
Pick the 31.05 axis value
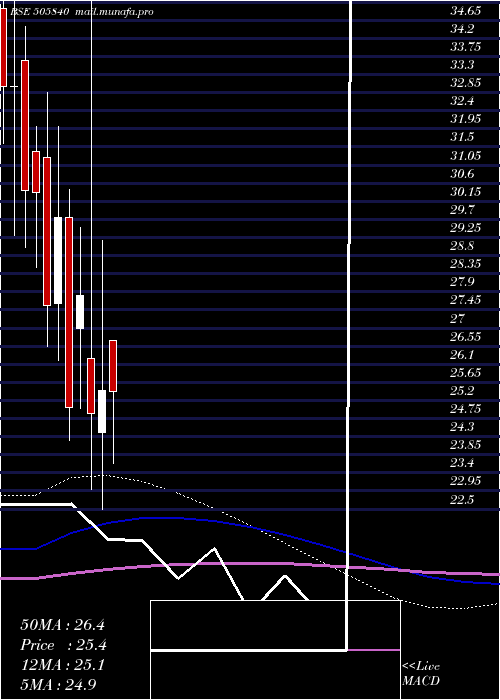click(x=465, y=156)
